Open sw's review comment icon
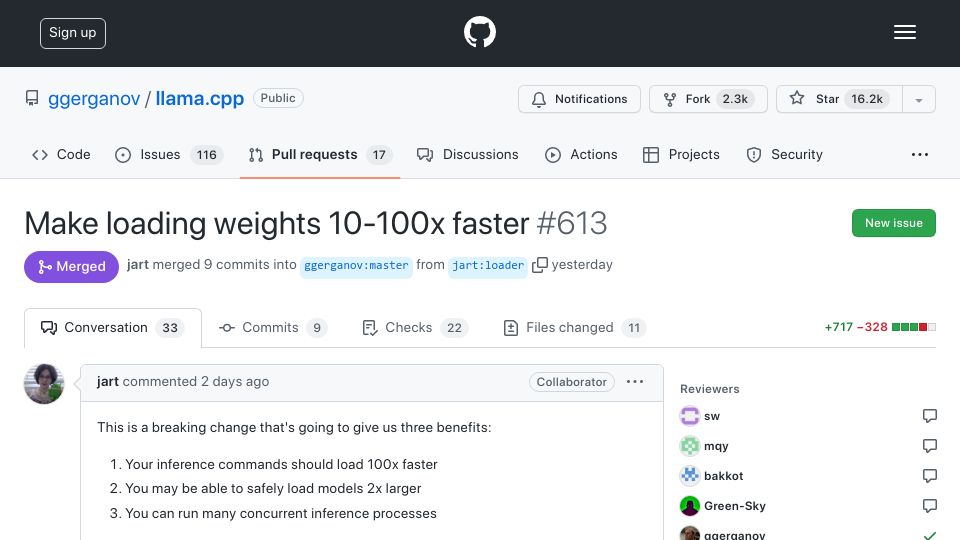 [929, 416]
